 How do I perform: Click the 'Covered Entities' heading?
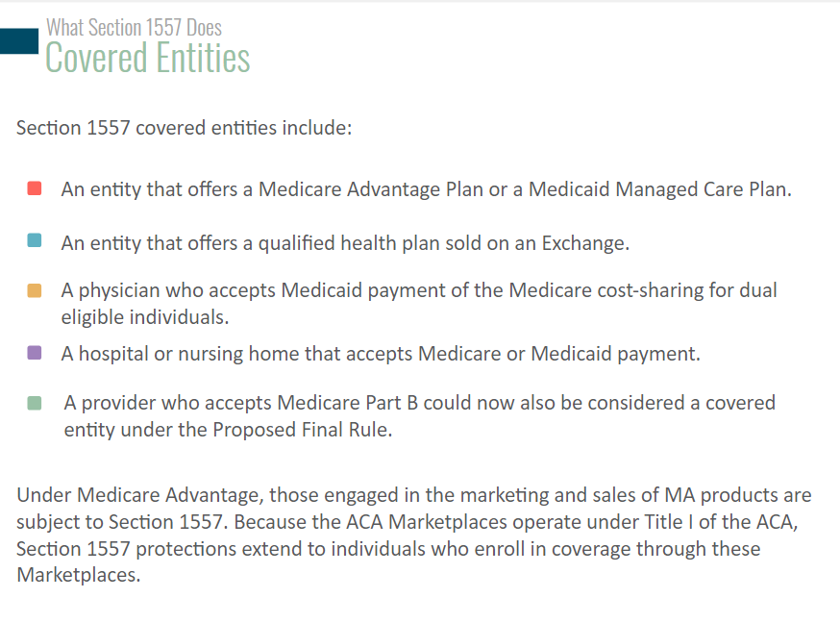[x=148, y=58]
